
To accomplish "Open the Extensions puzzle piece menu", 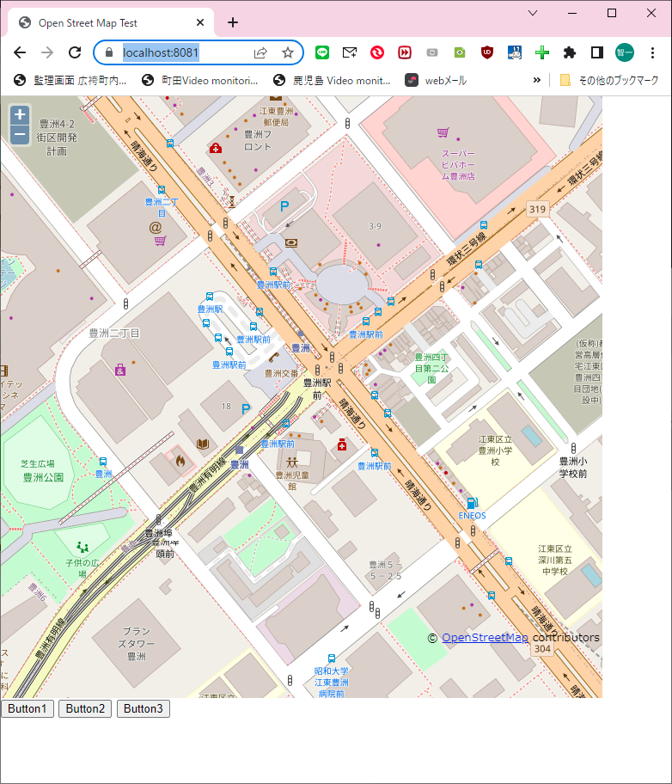I will click(569, 52).
